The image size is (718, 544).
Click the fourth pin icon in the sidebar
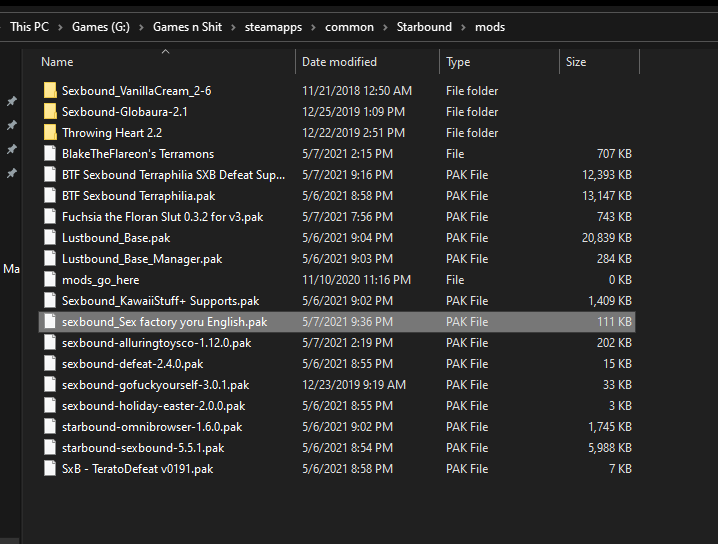click(12, 173)
